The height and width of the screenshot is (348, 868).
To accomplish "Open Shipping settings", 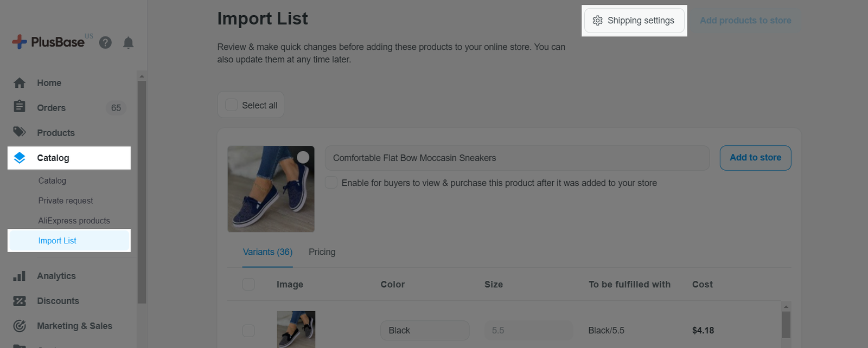I will 634,21.
